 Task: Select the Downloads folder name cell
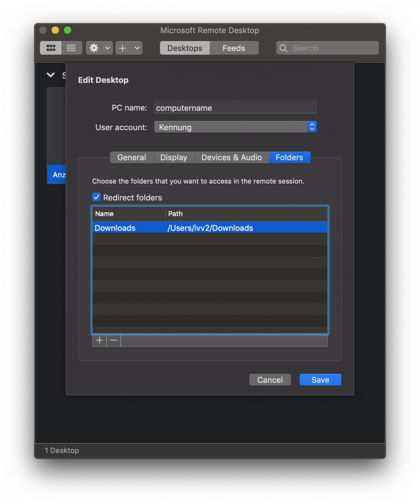pos(129,228)
